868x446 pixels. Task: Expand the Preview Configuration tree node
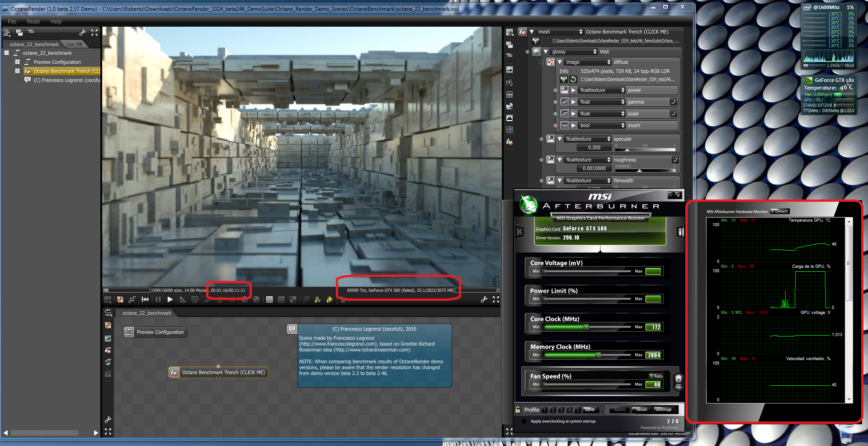point(17,62)
